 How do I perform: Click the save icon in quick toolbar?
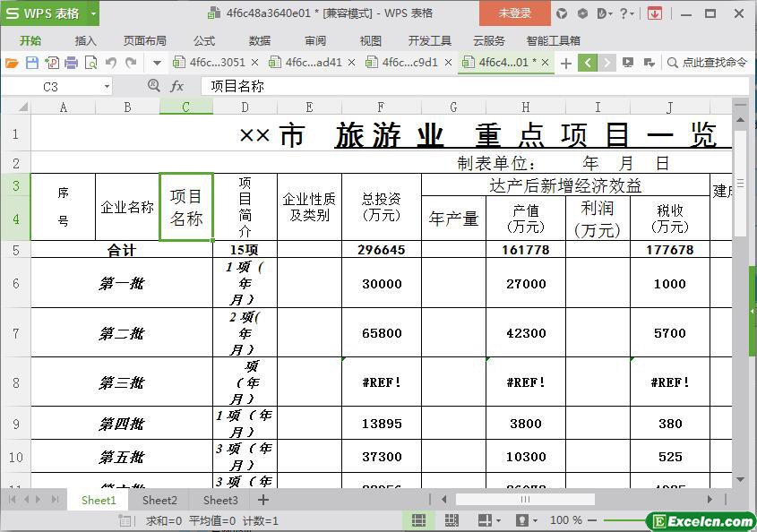(x=31, y=63)
